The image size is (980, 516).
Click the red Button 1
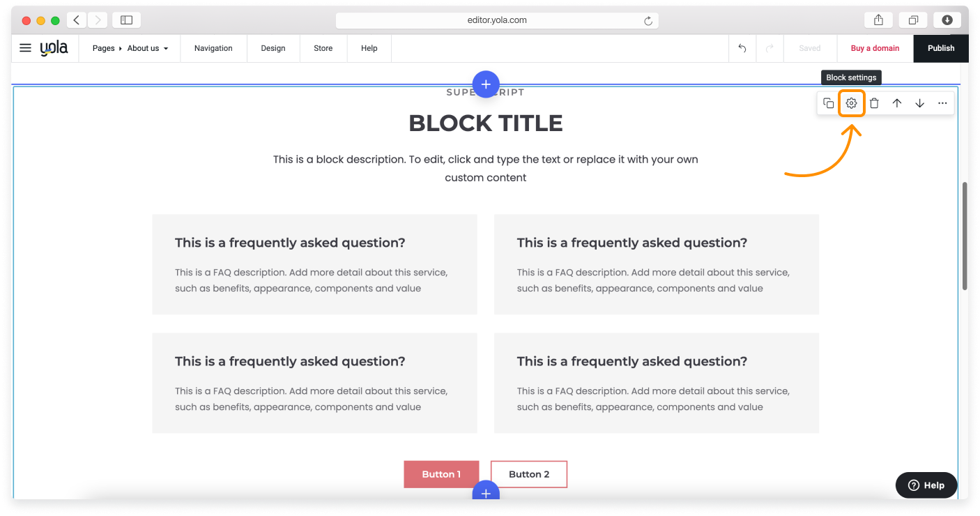pyautogui.click(x=441, y=473)
